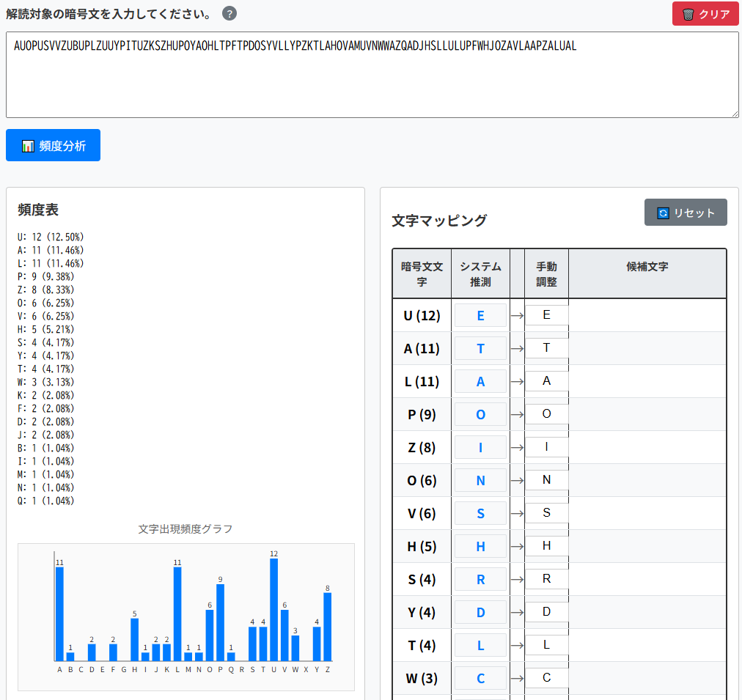Select system guess T for cipher A
The image size is (742, 700).
tap(480, 348)
